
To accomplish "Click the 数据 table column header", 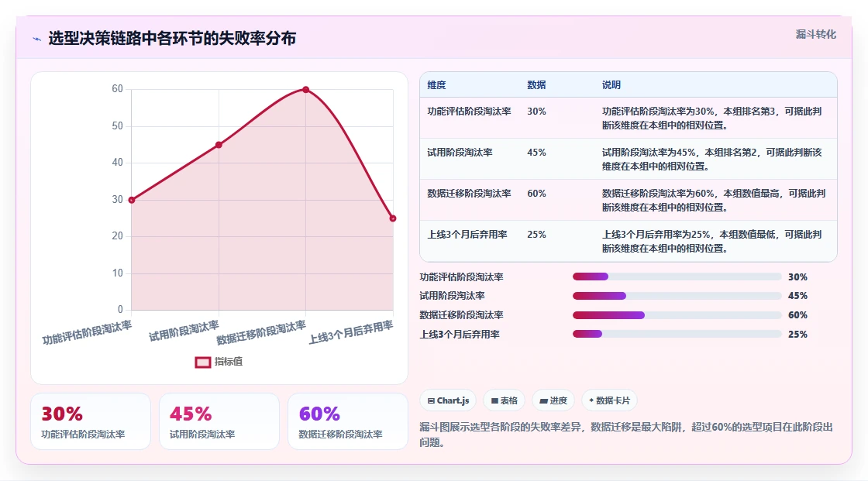I will point(536,84).
